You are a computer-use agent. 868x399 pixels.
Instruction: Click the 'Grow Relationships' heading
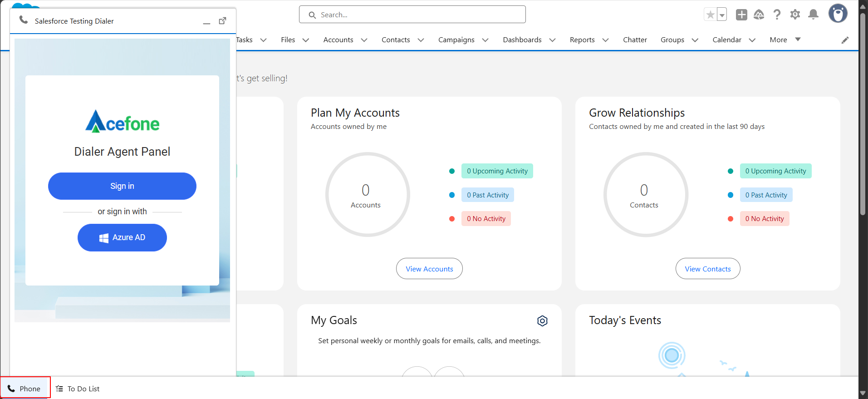tap(637, 113)
